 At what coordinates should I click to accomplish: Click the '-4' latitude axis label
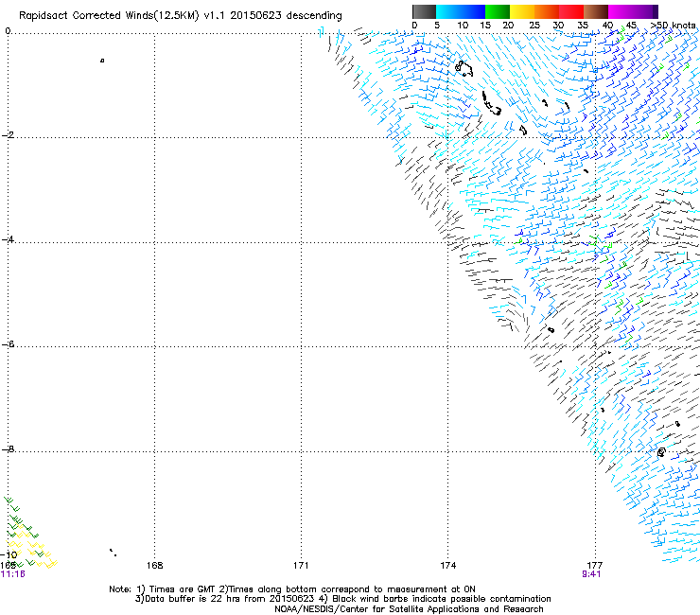click(8, 239)
